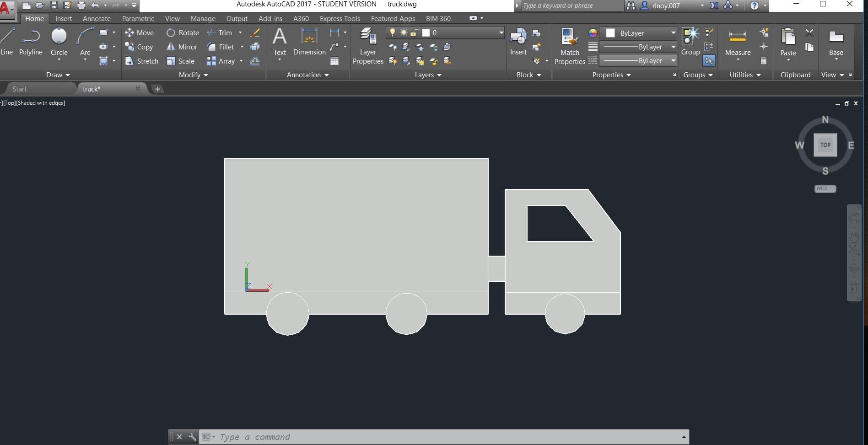The height and width of the screenshot is (445, 868).
Task: Click the layer 0 white color swatch
Action: click(x=426, y=33)
